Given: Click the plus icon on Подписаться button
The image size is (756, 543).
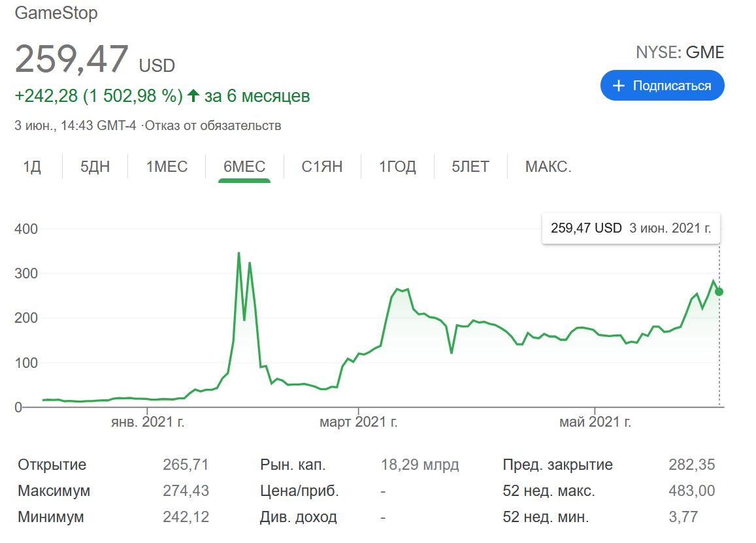Looking at the screenshot, I should tap(619, 86).
